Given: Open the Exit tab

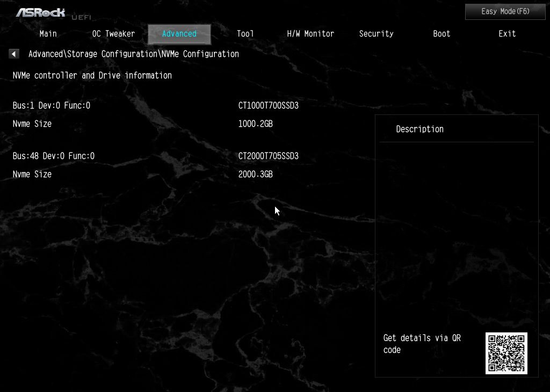Looking at the screenshot, I should point(507,34).
